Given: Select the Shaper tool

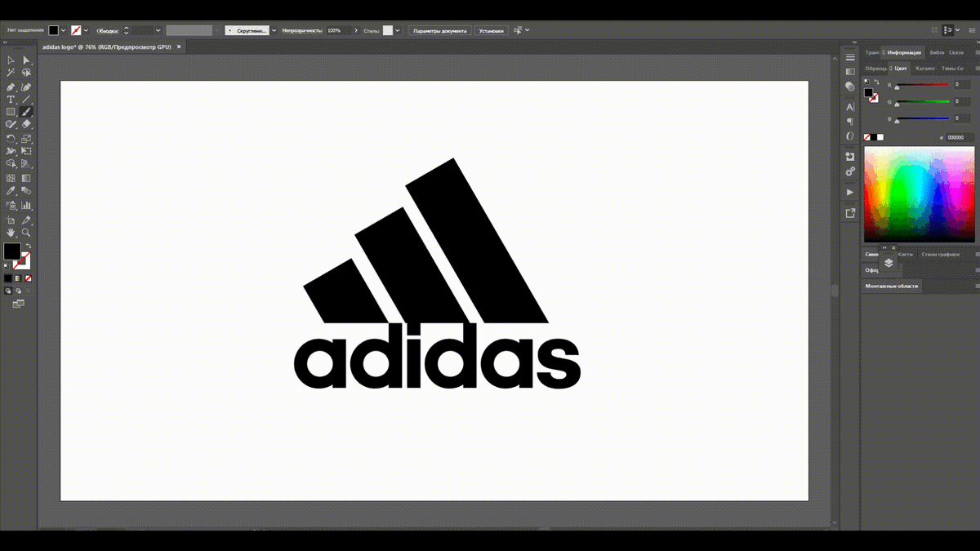Looking at the screenshot, I should click(11, 124).
